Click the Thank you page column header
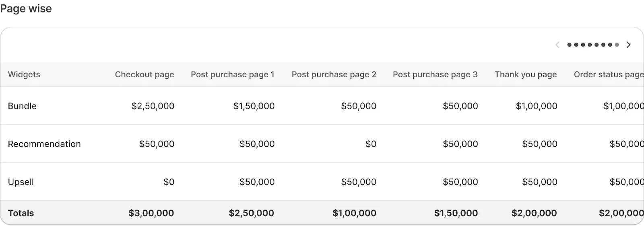This screenshot has height=226, width=644. tap(525, 74)
